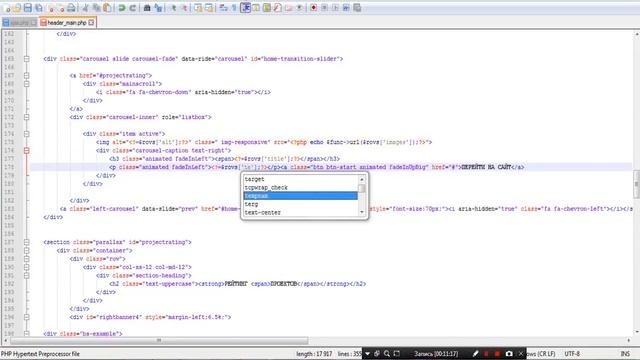640x360 pixels.
Task: Collapse the fold at line 190 col-xs-12 div
Action: (x=27, y=267)
